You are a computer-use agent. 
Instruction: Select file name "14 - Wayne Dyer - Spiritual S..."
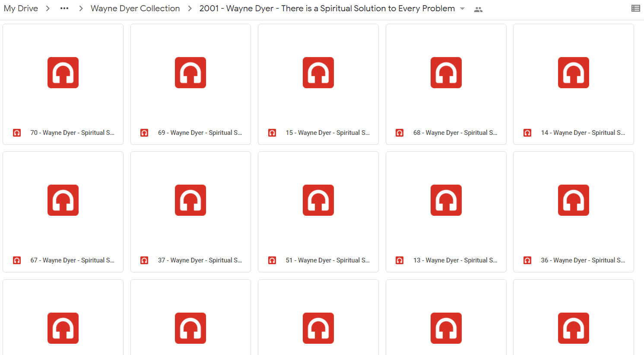[x=583, y=133]
